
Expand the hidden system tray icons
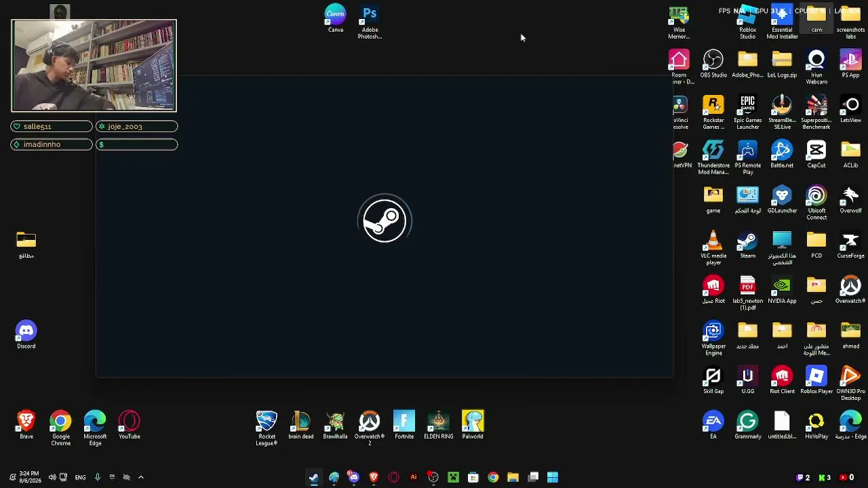(141, 477)
